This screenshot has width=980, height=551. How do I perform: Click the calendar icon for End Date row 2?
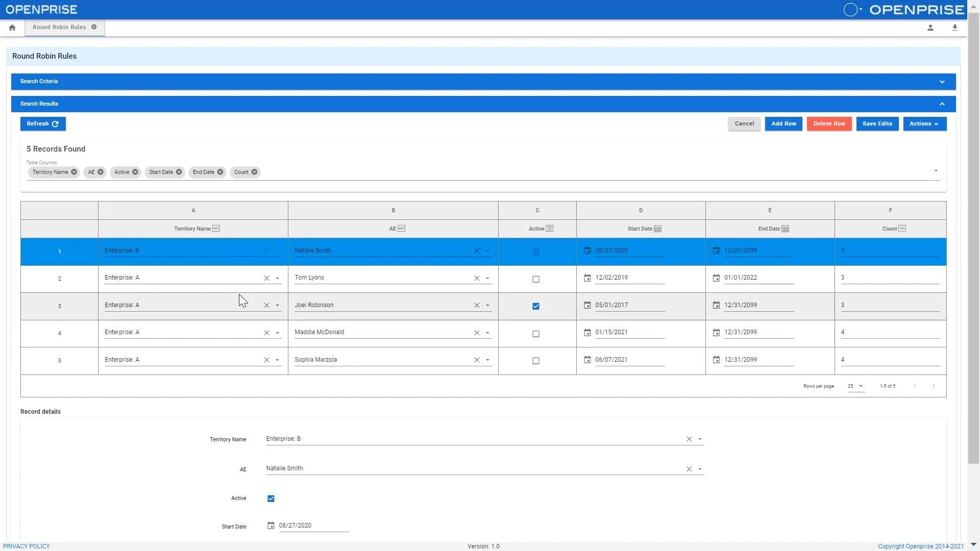point(716,277)
